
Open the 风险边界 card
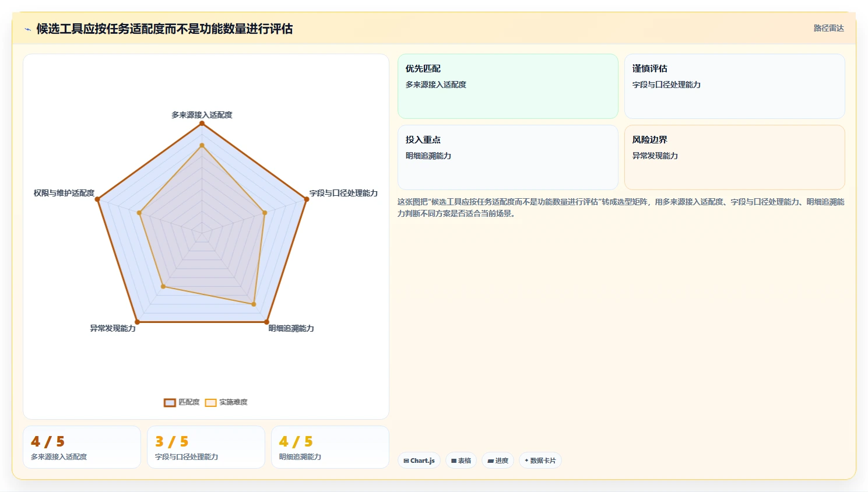[x=735, y=157]
